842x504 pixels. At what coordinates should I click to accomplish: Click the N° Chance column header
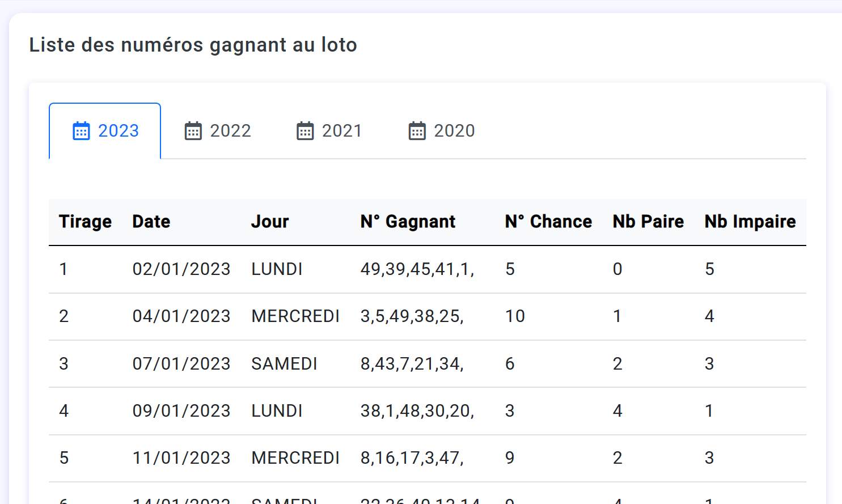point(548,222)
